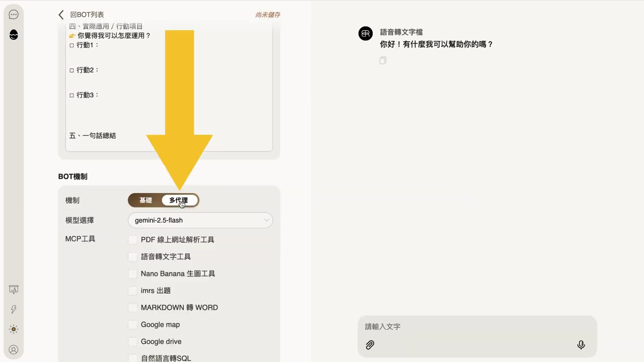The width and height of the screenshot is (644, 362).
Task: Toggle the sun theme icon in sidebar
Action: click(14, 329)
